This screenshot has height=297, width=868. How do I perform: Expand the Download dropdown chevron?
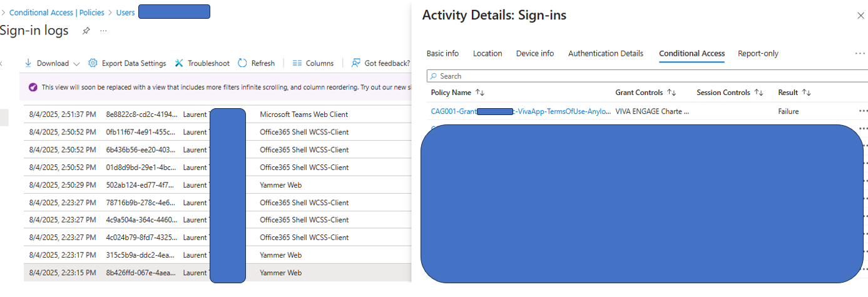click(76, 64)
